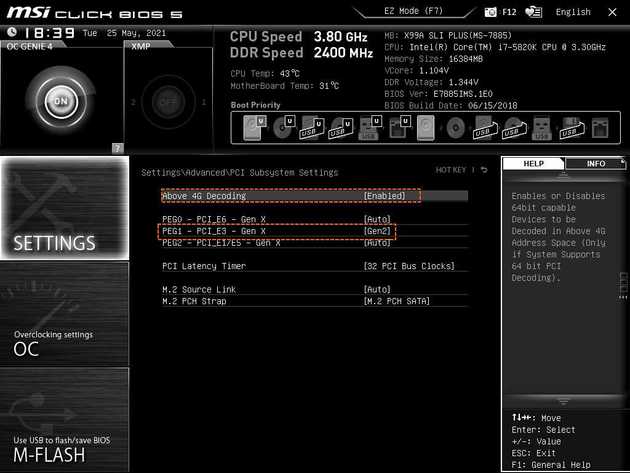The height and width of the screenshot is (473, 630).
Task: Select the PEG0 - PCI_E6 - Gen X label
Action: [214, 219]
